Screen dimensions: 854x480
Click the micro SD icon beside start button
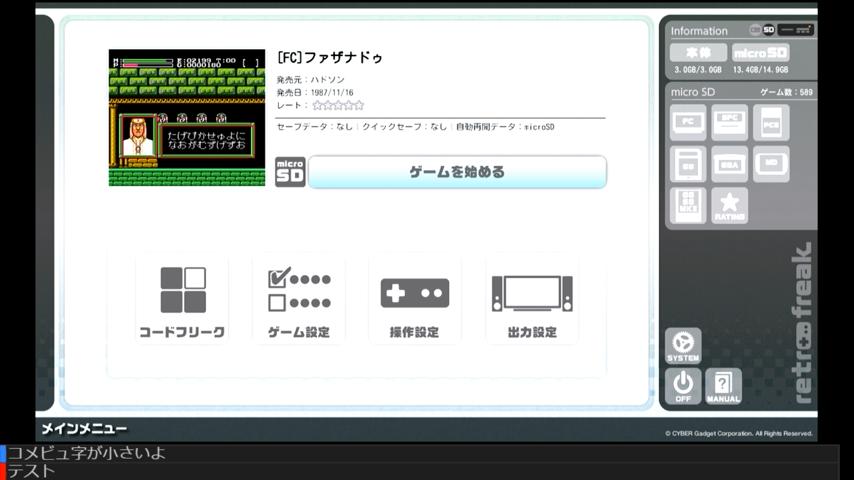coord(290,172)
